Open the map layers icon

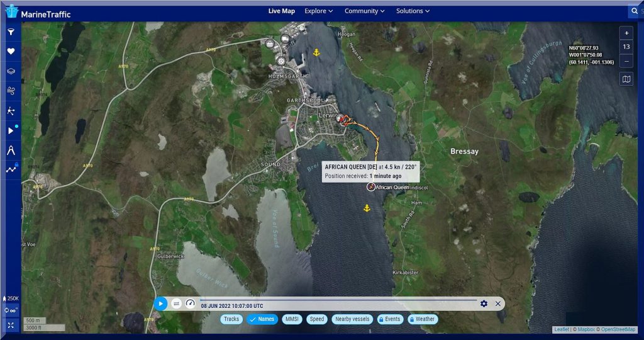11,72
